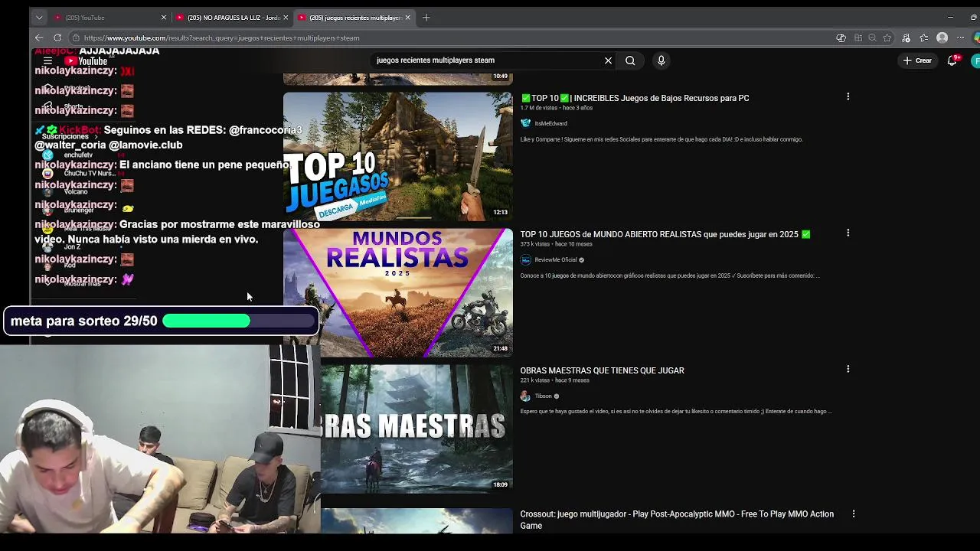Viewport: 980px width, 551px height.
Task: Open YouTube notifications bell
Action: [x=952, y=60]
